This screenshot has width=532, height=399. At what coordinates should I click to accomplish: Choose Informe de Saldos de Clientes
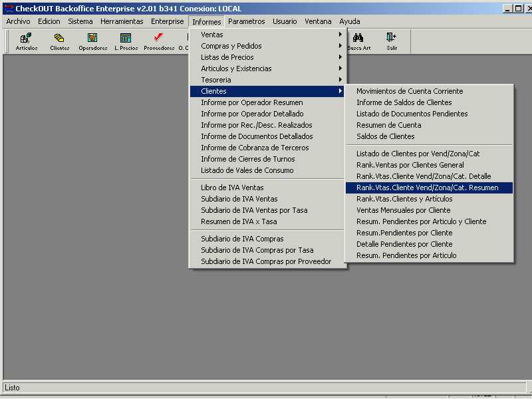pos(429,102)
